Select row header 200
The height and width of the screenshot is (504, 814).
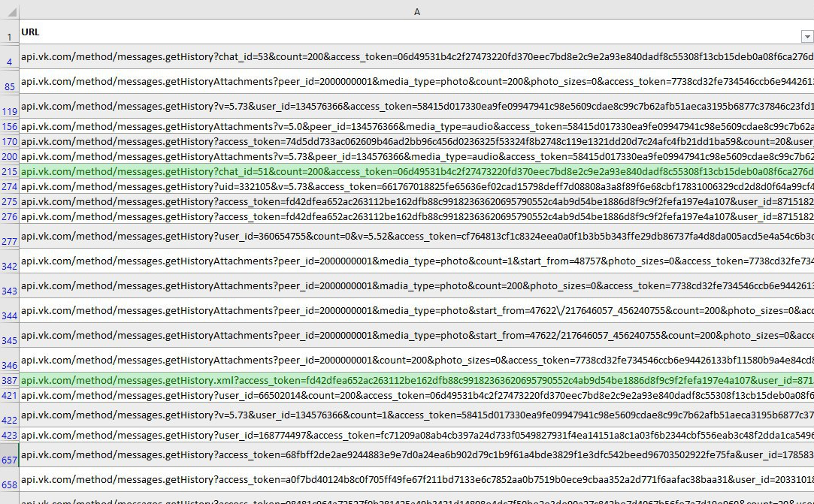9,156
